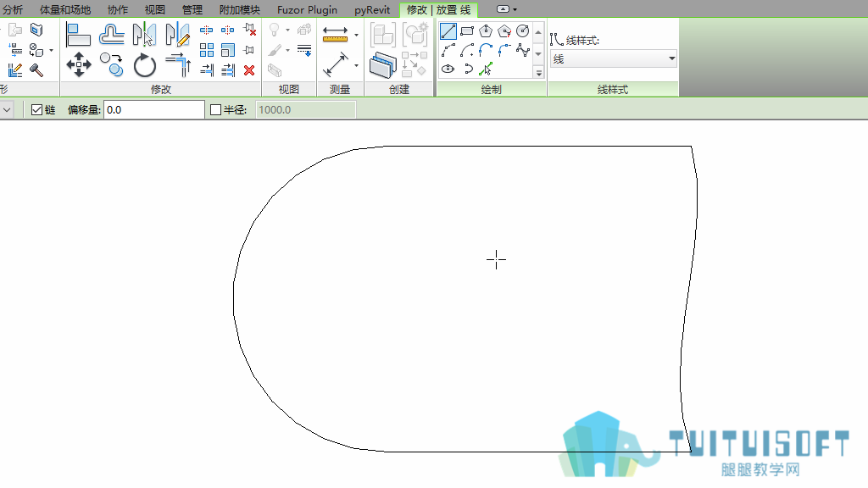
Task: Select the Align tool
Action: [x=77, y=34]
